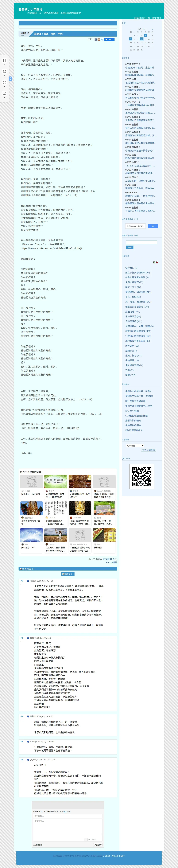Select highlighted date 10 in calendar
Viewport: 178px width, 868px height.
[x=142, y=39]
